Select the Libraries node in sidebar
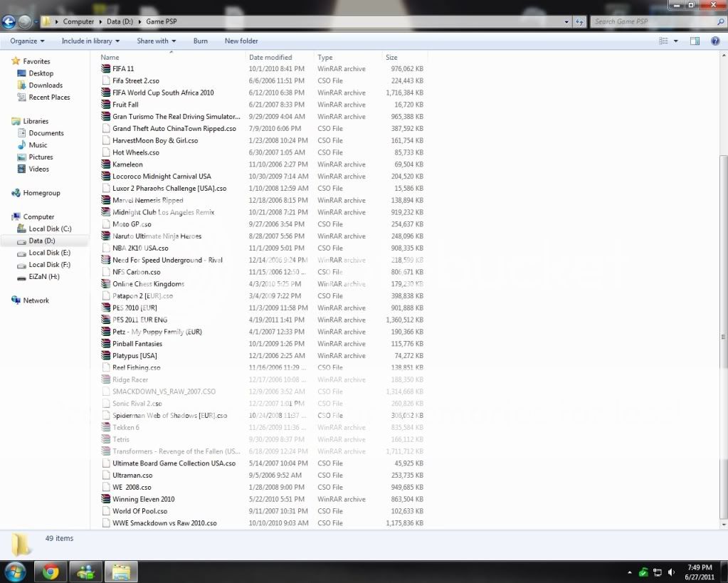 (36, 121)
